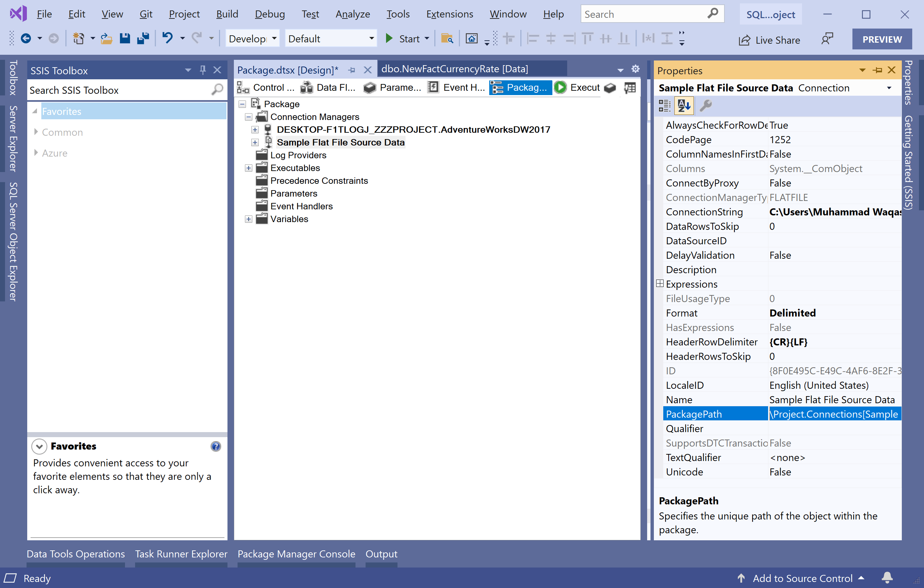Open the Expressions property expander

coord(660,284)
